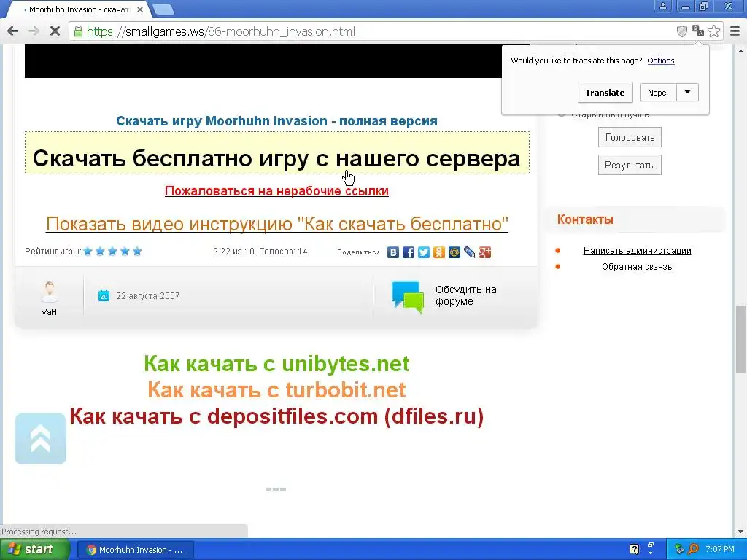The height and width of the screenshot is (560, 747).
Task: Click the Translate button
Action: [605, 93]
